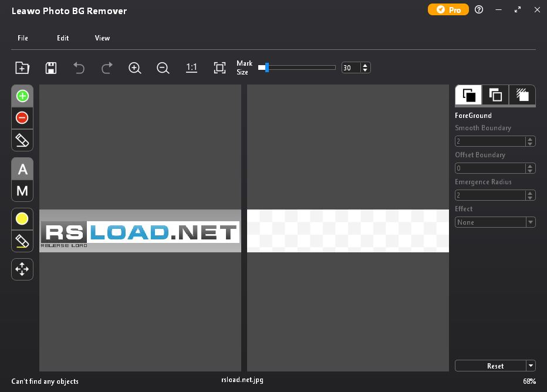The image size is (547, 392).
Task: Increase Emergence Radius value
Action: pyautogui.click(x=530, y=193)
